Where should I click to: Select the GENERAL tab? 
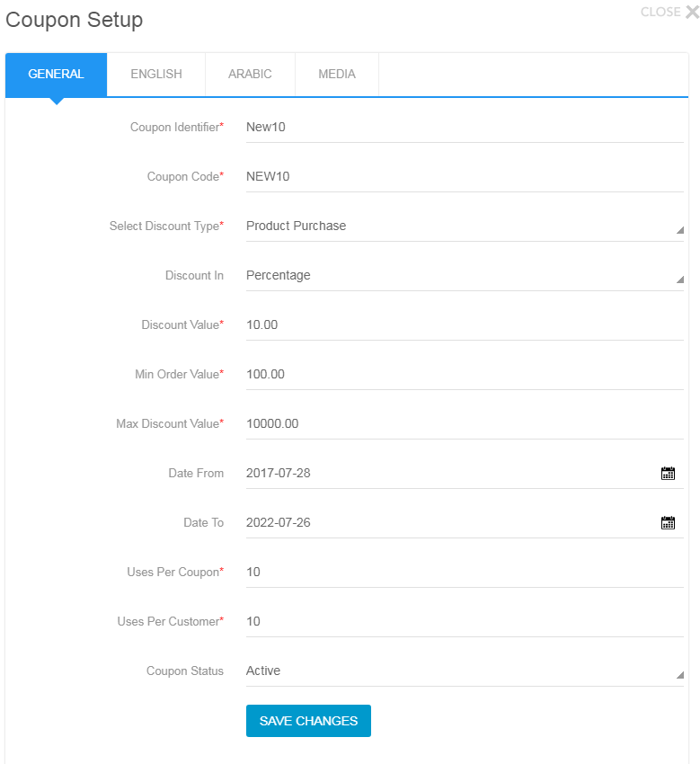56,74
